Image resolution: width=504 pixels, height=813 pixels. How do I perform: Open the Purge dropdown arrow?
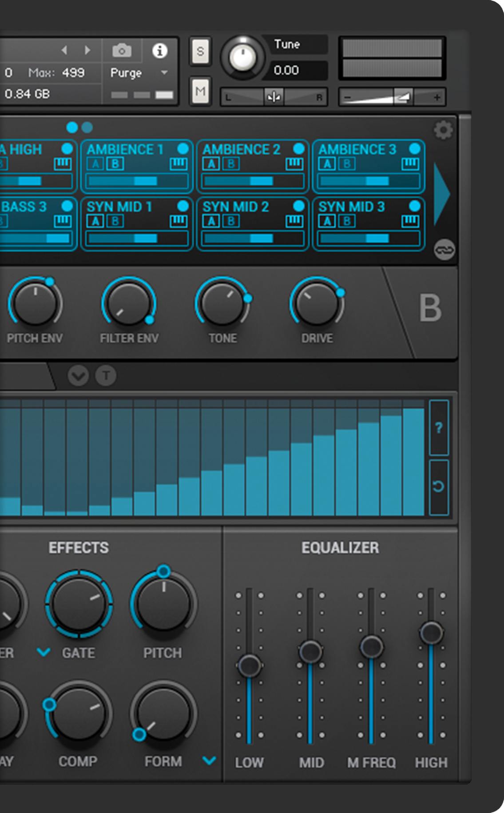pyautogui.click(x=164, y=72)
